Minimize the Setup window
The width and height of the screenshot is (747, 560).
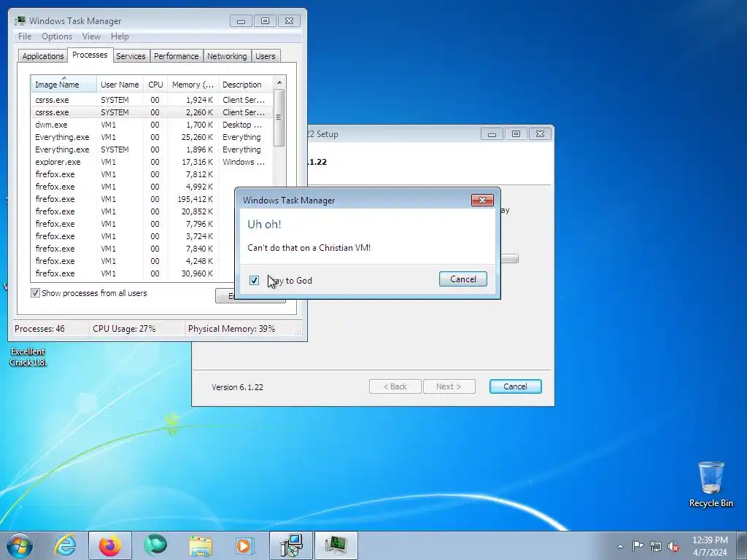492,134
